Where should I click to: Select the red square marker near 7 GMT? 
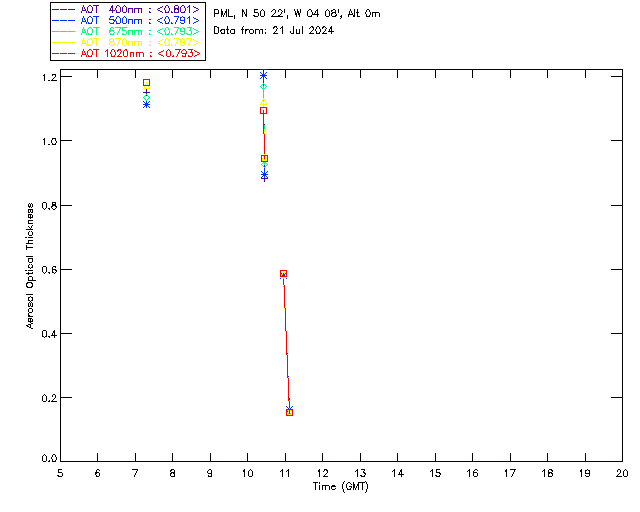(x=146, y=83)
